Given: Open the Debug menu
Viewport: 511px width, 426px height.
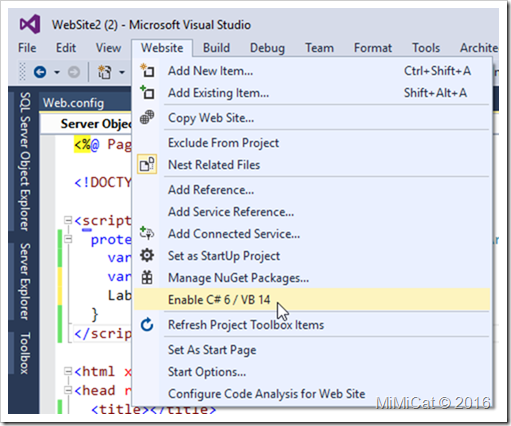Looking at the screenshot, I should tap(267, 48).
